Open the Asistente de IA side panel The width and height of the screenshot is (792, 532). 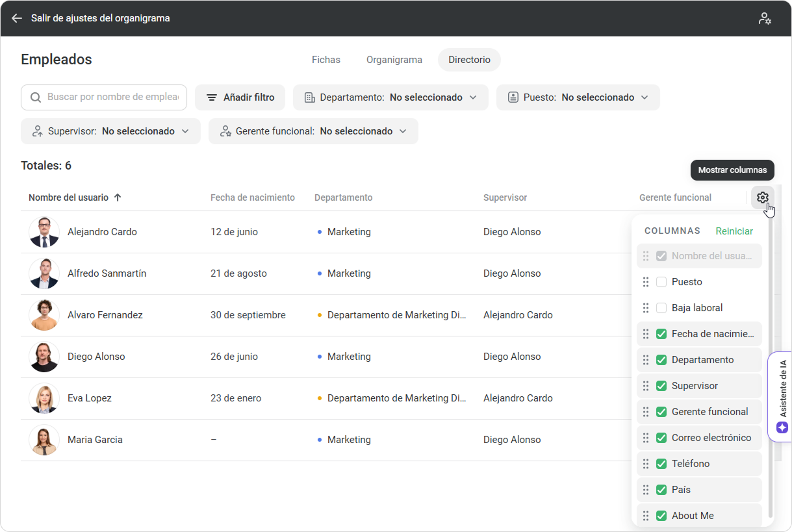point(782,396)
